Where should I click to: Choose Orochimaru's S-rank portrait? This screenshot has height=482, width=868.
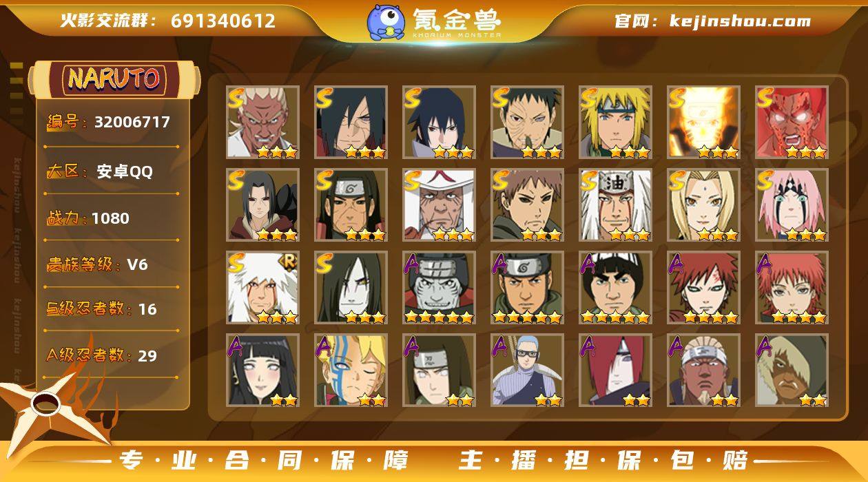pos(351,288)
